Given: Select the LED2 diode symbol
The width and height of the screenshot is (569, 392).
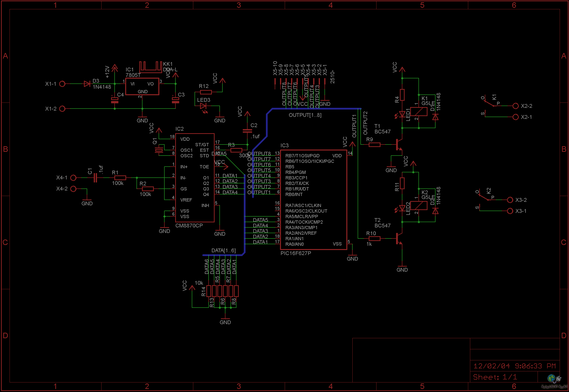Looking at the screenshot, I should (x=401, y=209).
